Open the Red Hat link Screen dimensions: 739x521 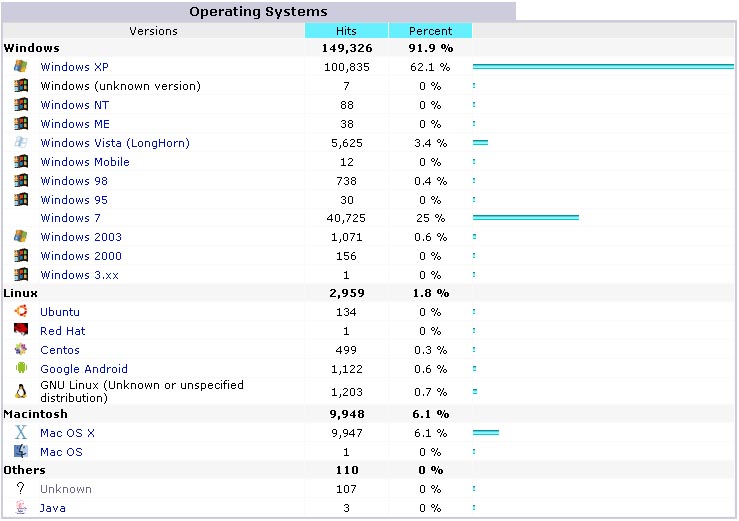click(x=63, y=331)
